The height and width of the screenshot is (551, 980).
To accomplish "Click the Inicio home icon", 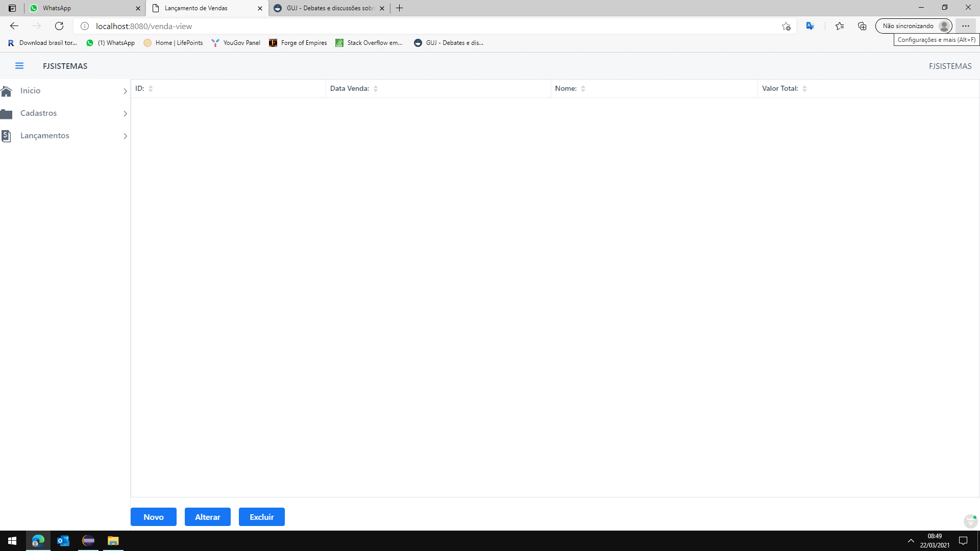I will coord(7,91).
